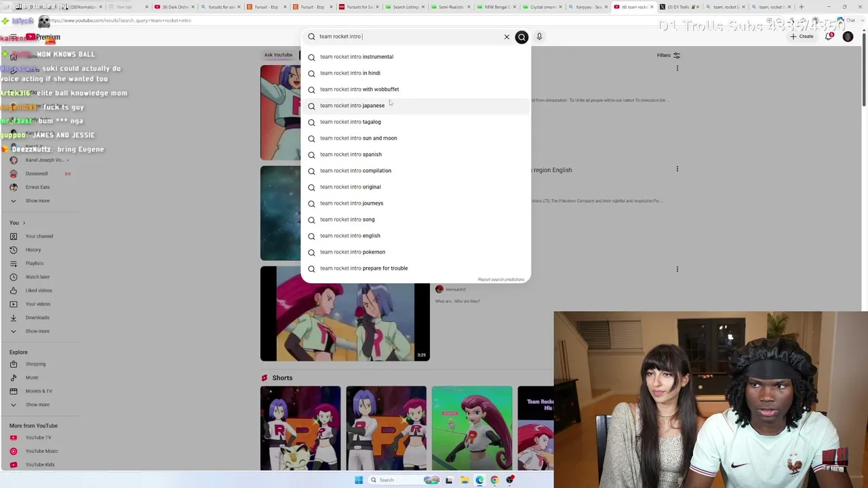Start voice search with the microphone icon
Viewport: 868px width, 488px height.
(x=539, y=37)
